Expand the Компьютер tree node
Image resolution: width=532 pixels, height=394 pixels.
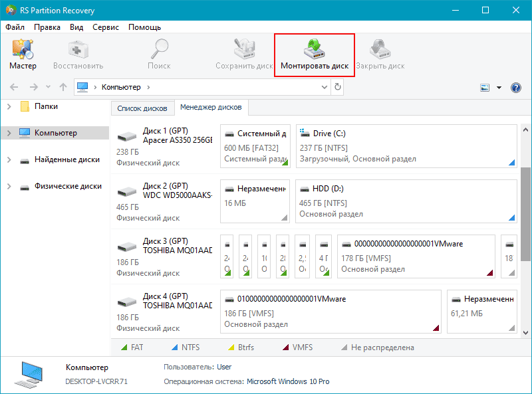coord(9,133)
